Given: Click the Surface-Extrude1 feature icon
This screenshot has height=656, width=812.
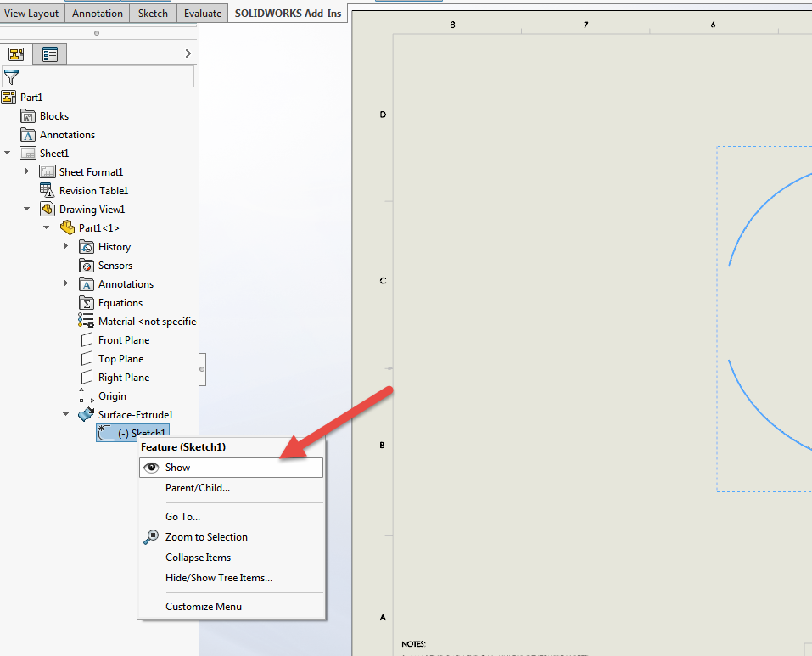Looking at the screenshot, I should [x=85, y=414].
